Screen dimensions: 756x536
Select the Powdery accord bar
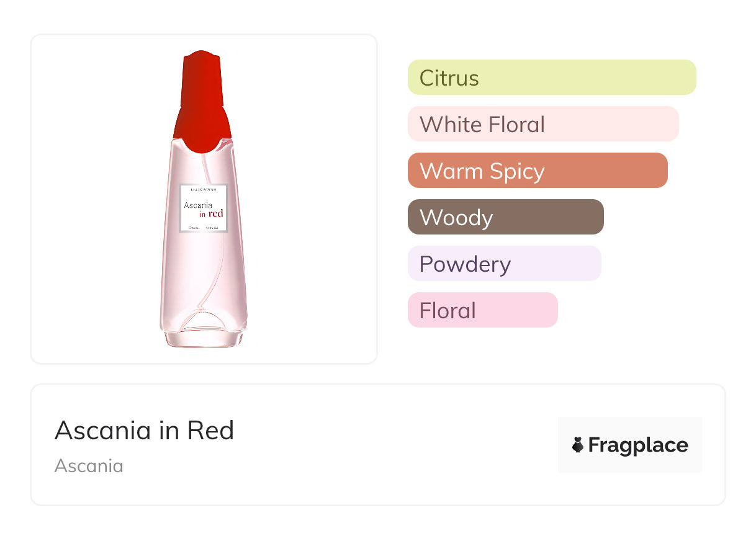(504, 264)
